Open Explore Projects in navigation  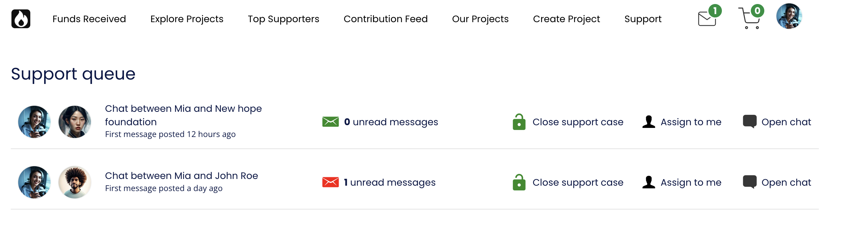[187, 19]
